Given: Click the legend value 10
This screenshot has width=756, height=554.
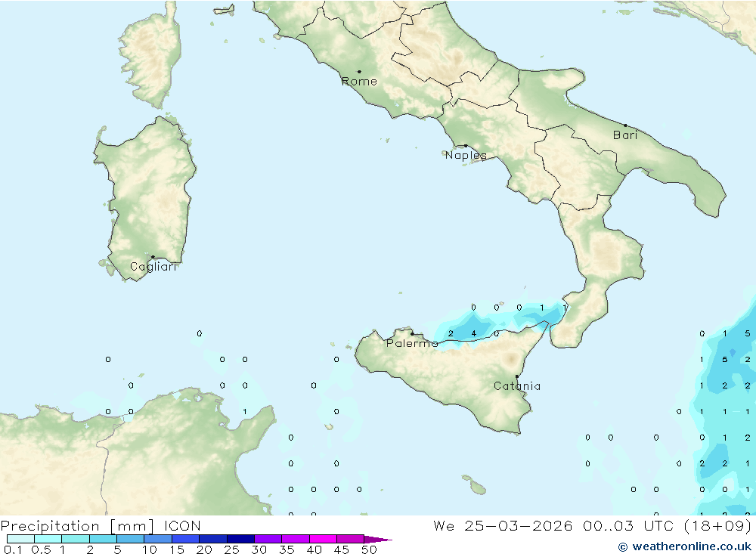Looking at the screenshot, I should pos(150,549).
